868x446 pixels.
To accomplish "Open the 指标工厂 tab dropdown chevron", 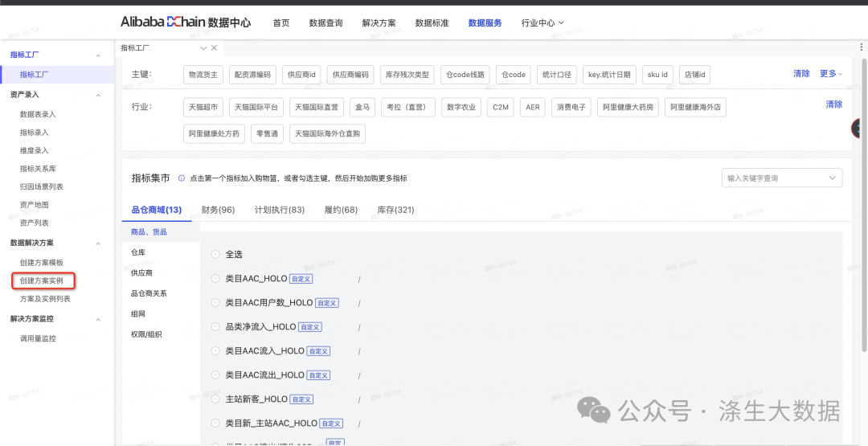I will tap(203, 48).
